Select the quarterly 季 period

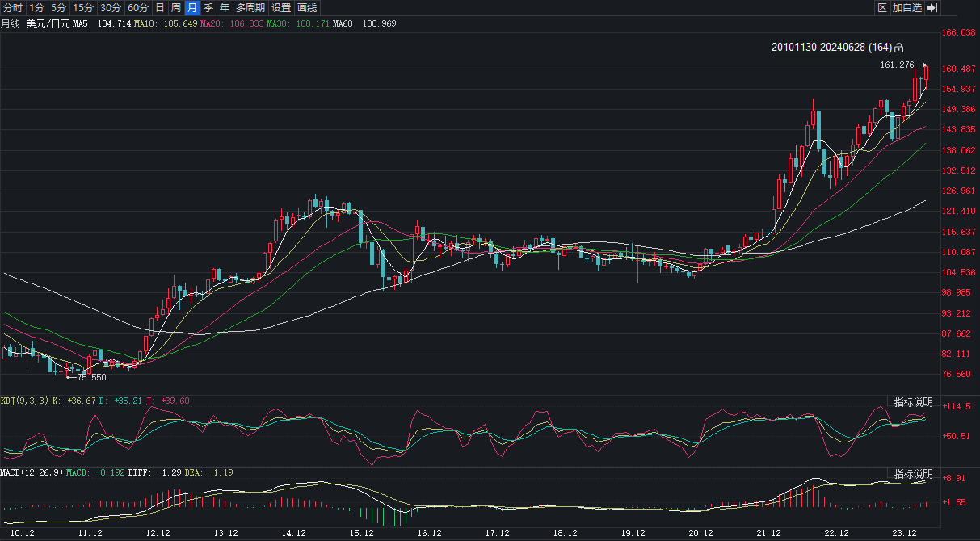[208, 8]
